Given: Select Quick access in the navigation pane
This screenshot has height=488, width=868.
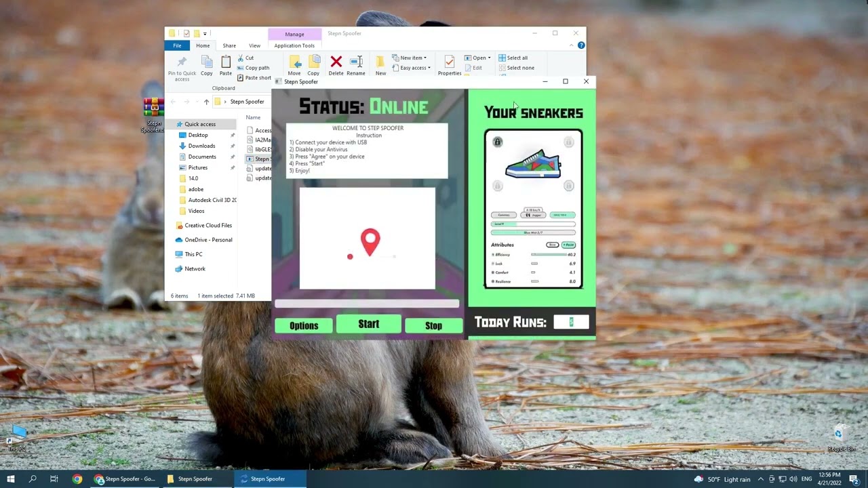Looking at the screenshot, I should pos(200,124).
